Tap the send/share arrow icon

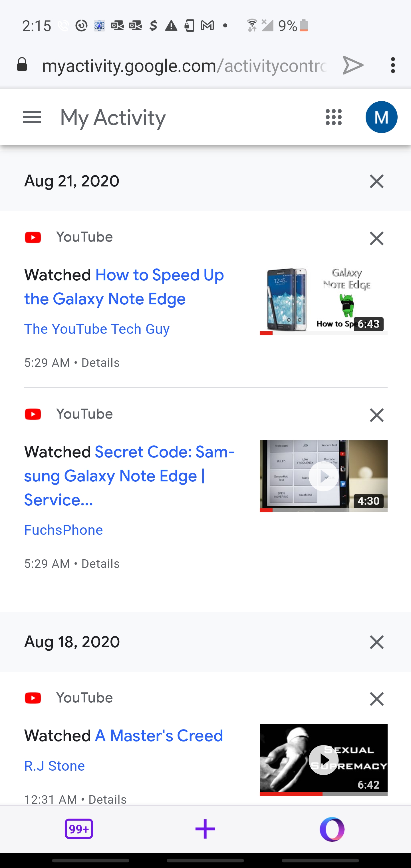point(353,65)
